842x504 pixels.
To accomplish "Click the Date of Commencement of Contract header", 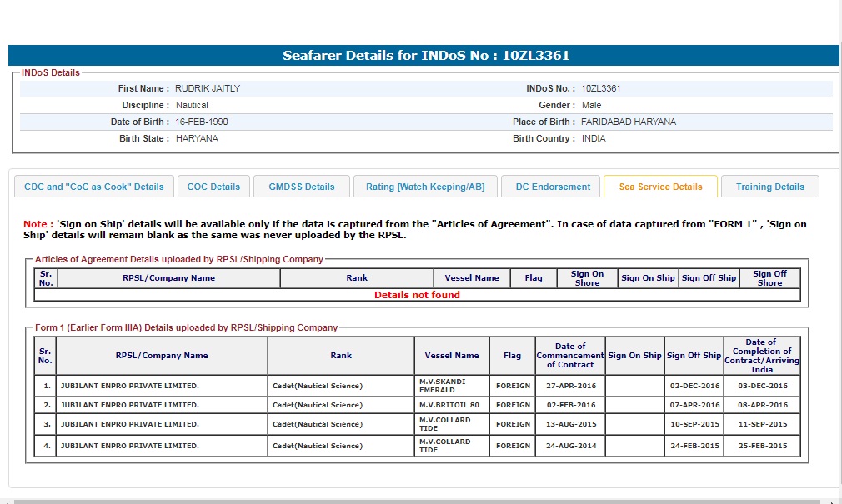I will (x=569, y=356).
